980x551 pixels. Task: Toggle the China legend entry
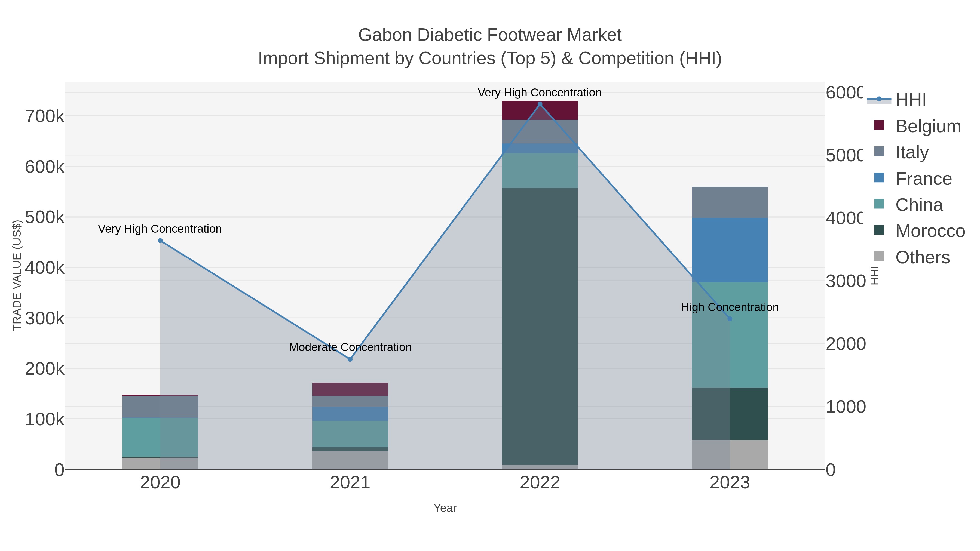click(908, 205)
